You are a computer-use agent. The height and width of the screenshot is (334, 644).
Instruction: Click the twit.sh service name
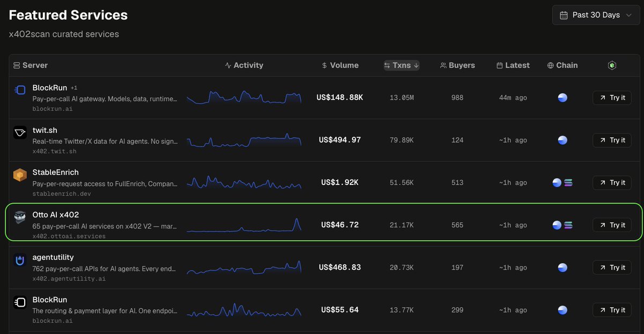coord(45,130)
